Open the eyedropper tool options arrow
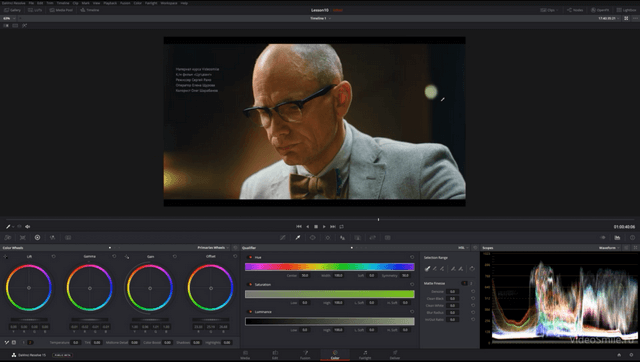Screen dimensions: 640x362 tap(13, 227)
